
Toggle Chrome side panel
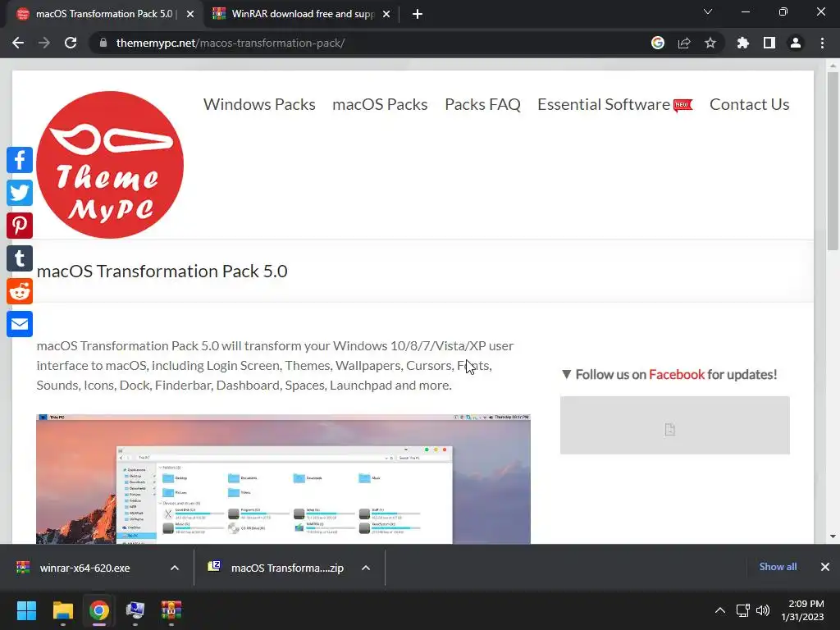769,43
